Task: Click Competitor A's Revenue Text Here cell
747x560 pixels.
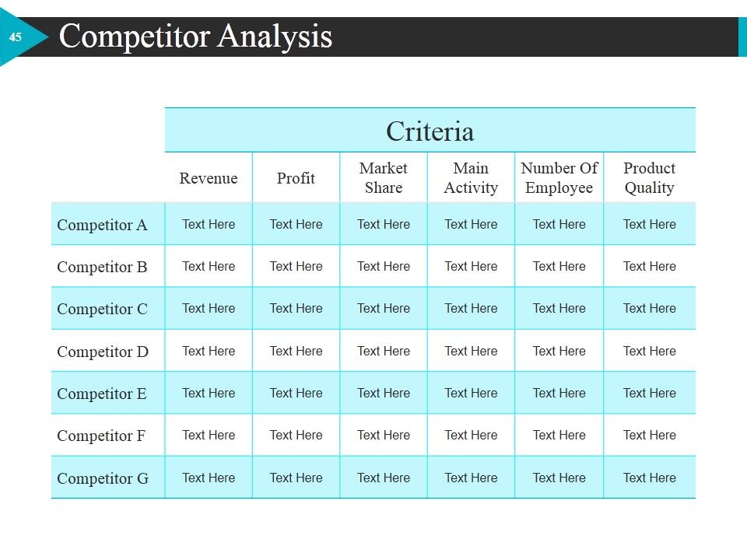Action: 209,224
